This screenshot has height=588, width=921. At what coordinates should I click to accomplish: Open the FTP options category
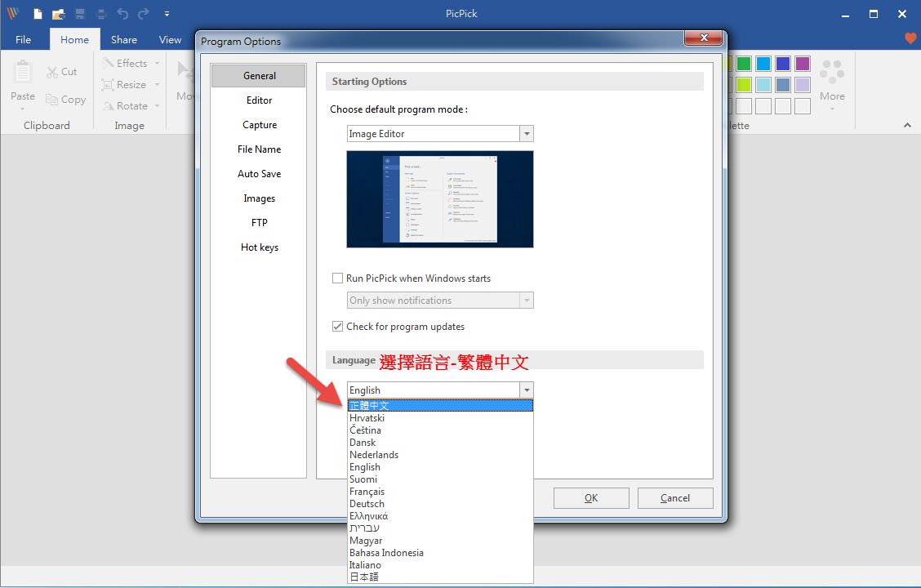click(x=259, y=223)
